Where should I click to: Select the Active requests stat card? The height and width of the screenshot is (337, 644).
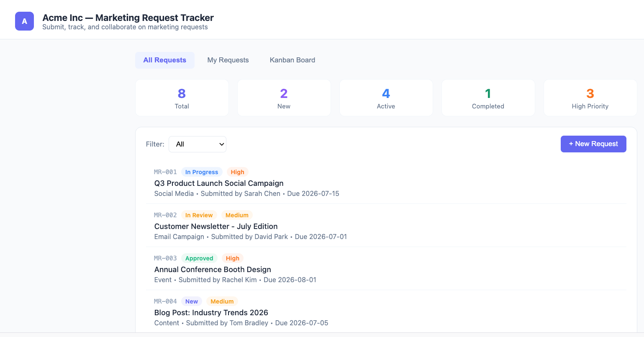386,98
